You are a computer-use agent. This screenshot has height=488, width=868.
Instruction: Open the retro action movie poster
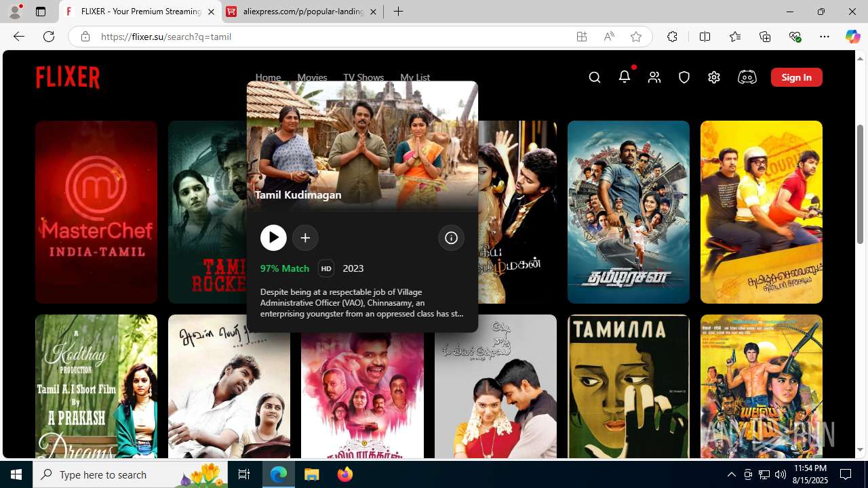point(762,386)
